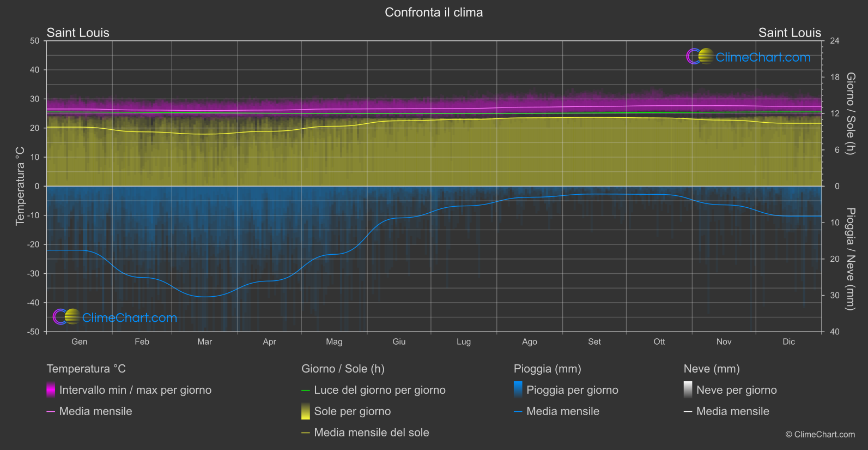Click the ClimeChart logo icon at bottom left
This screenshot has height=450, width=868.
click(66, 316)
